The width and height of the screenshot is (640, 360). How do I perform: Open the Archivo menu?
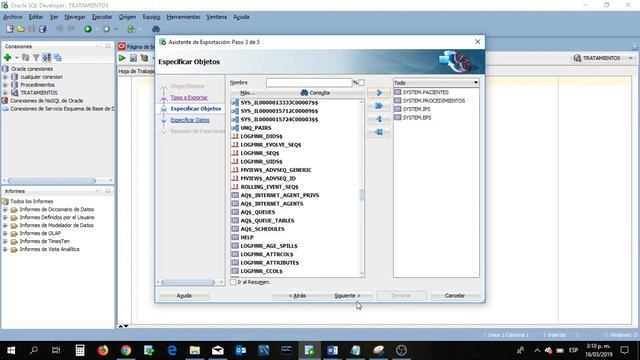[13, 17]
